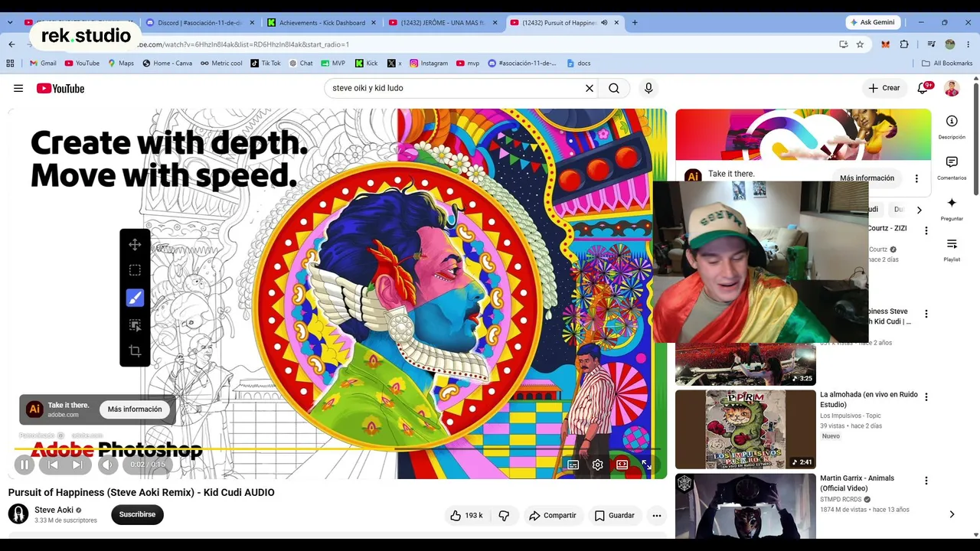Save the video with Guardar
980x551 pixels.
pyautogui.click(x=615, y=516)
